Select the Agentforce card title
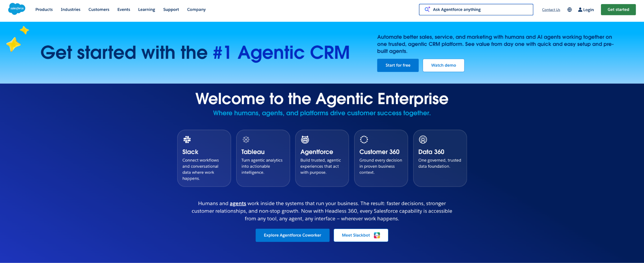This screenshot has width=644, height=263. 317,152
